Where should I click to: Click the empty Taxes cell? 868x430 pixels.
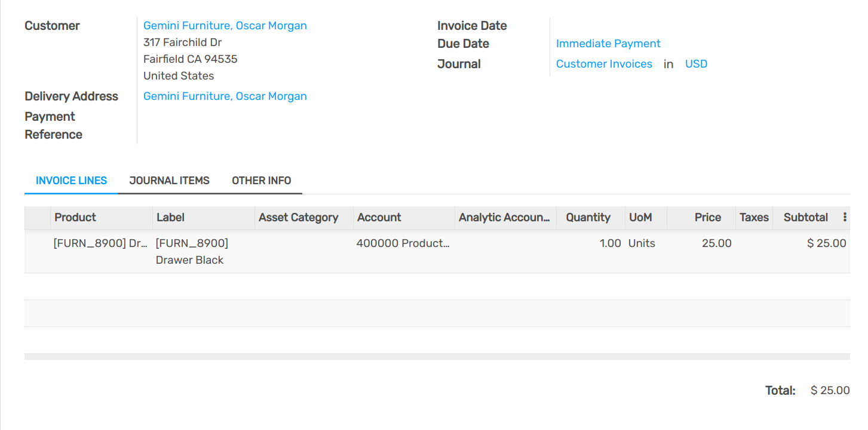754,243
